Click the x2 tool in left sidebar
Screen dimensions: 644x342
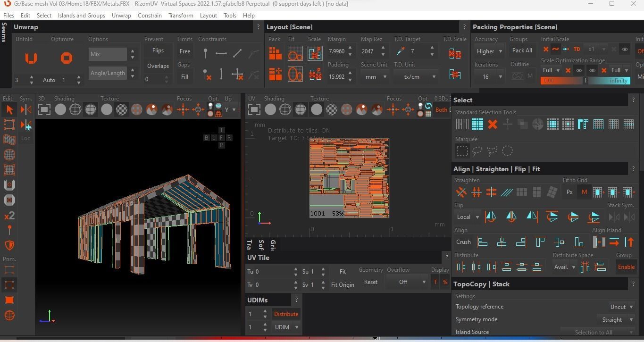tap(9, 216)
